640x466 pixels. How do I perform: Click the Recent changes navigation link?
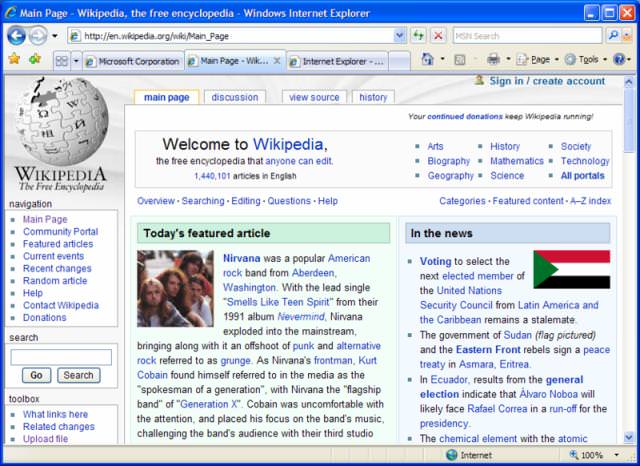click(57, 269)
